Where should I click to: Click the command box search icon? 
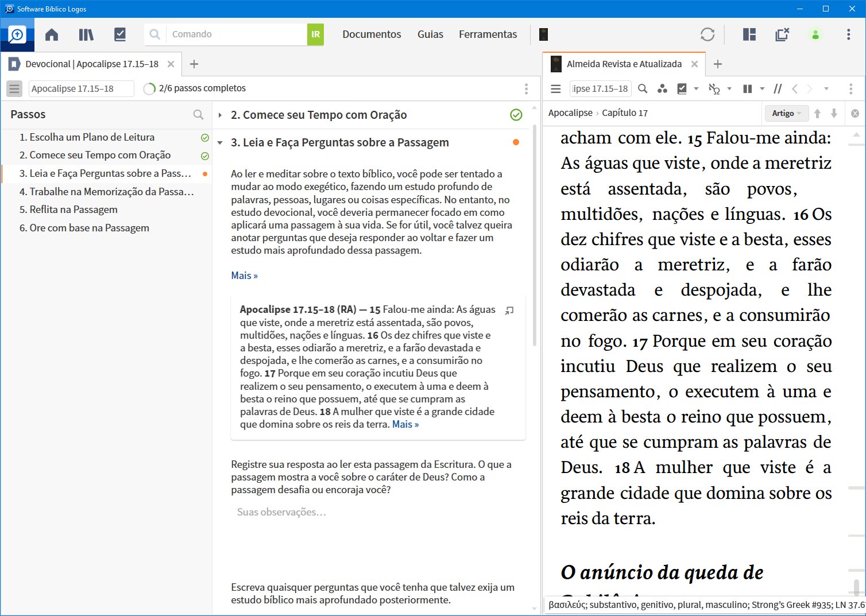pyautogui.click(x=155, y=34)
